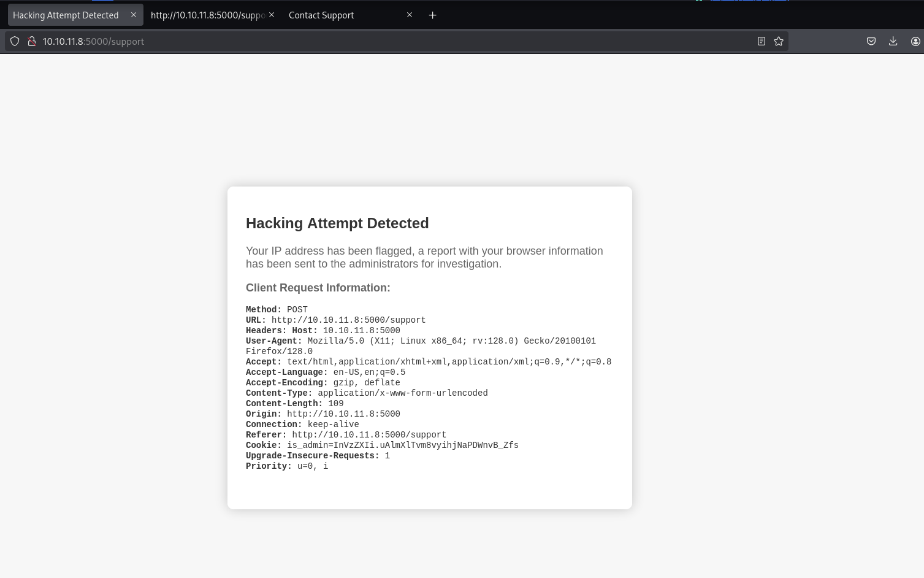Open the tracking protection shield icon
Image resolution: width=924 pixels, height=578 pixels.
[15, 42]
